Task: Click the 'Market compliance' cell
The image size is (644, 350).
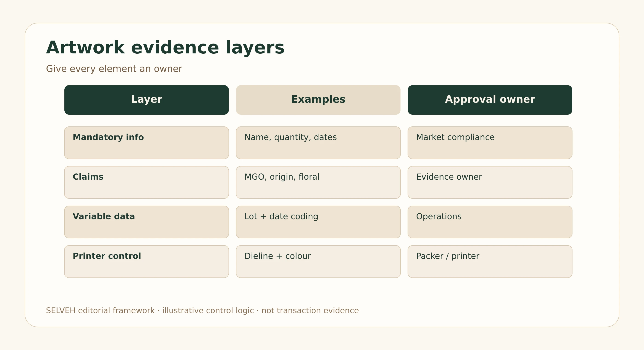Action: tap(490, 143)
